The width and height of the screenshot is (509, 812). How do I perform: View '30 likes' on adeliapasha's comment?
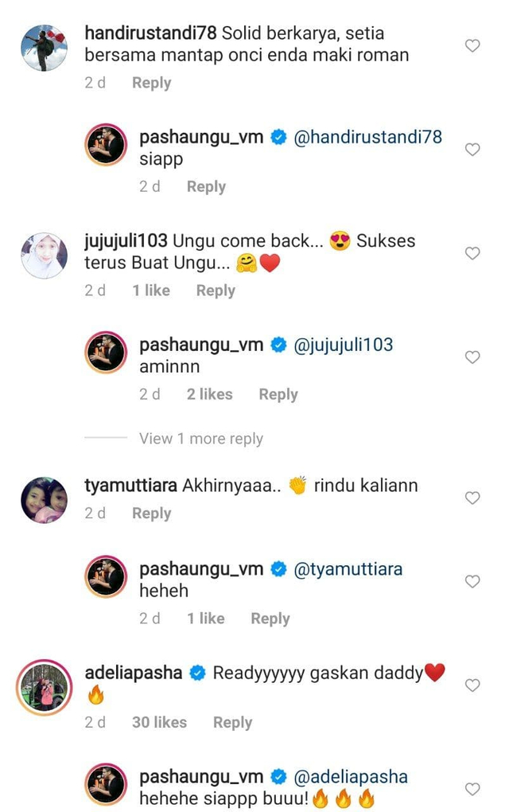[159, 722]
